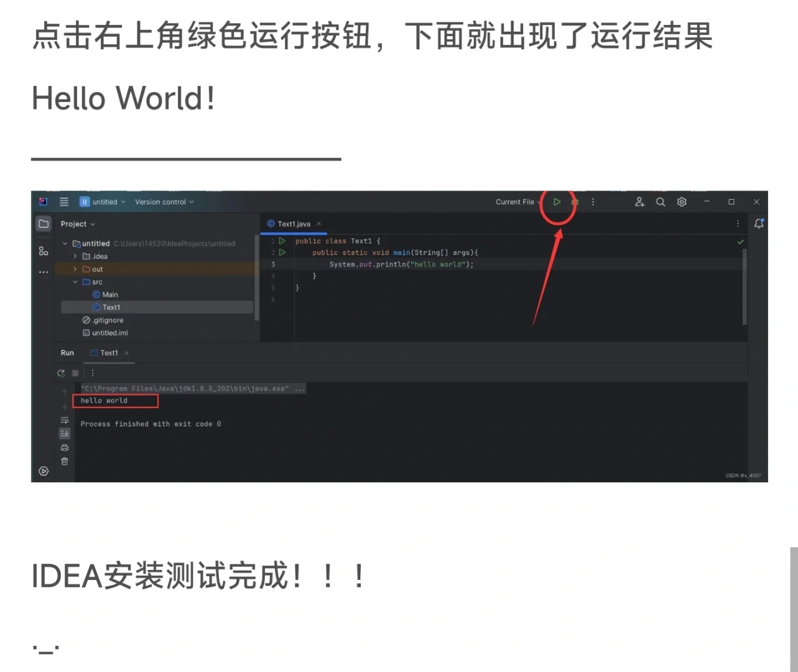This screenshot has height=672, width=798.
Task: Toggle soft-wrap in the console
Action: point(65,420)
